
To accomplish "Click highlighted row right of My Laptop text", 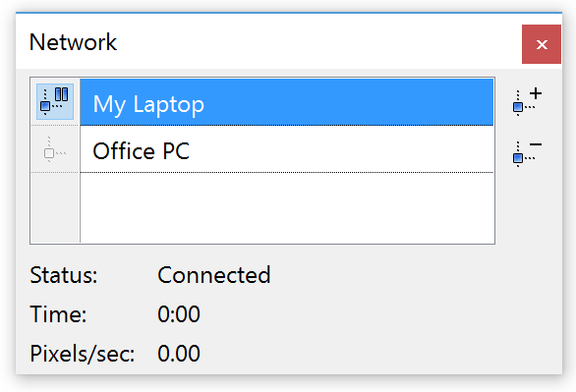I will [x=348, y=102].
